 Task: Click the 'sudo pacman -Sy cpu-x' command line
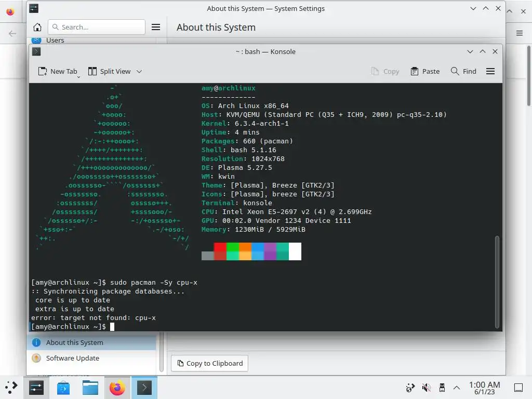pos(154,282)
